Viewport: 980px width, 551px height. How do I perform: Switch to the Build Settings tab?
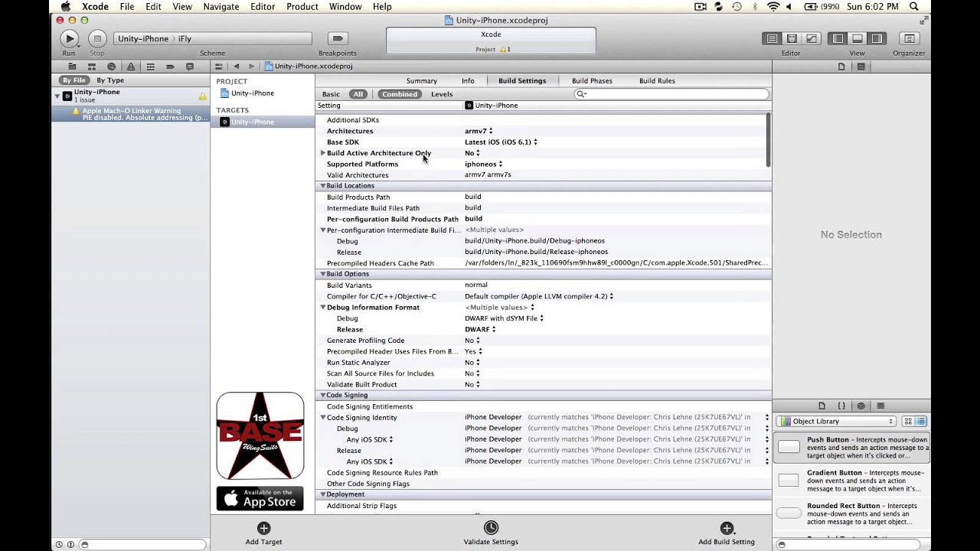click(x=522, y=81)
